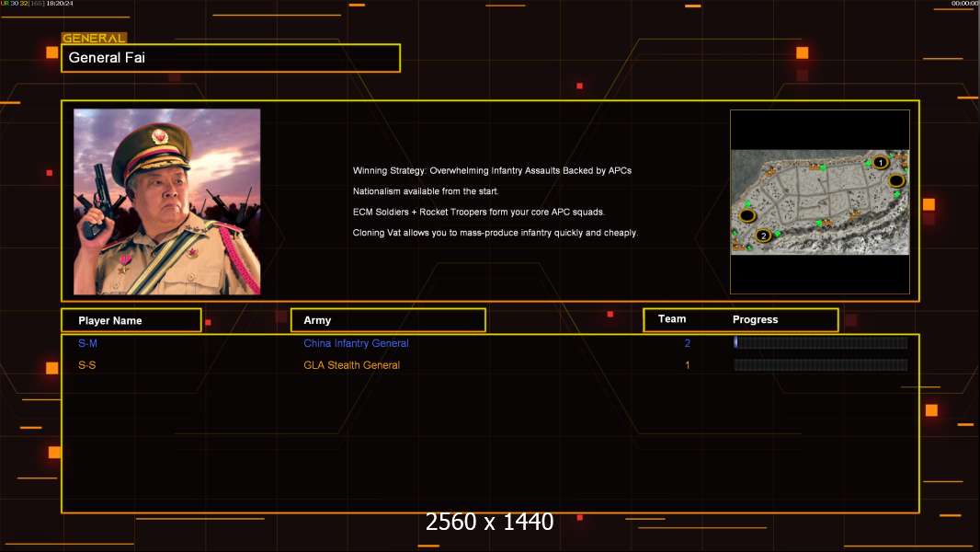Select start position 1 marker on map
Screen dimensions: 980x552
[x=880, y=163]
